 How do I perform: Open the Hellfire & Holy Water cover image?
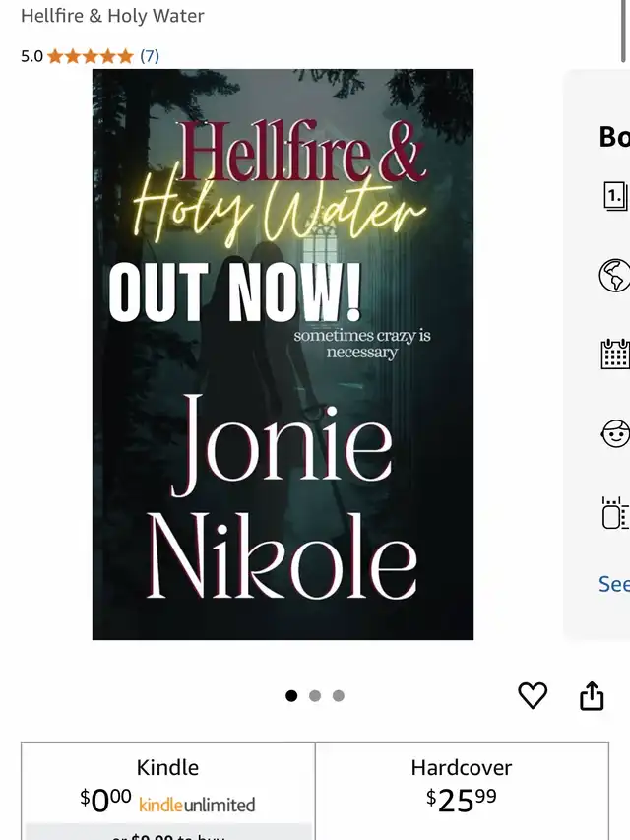pyautogui.click(x=283, y=355)
